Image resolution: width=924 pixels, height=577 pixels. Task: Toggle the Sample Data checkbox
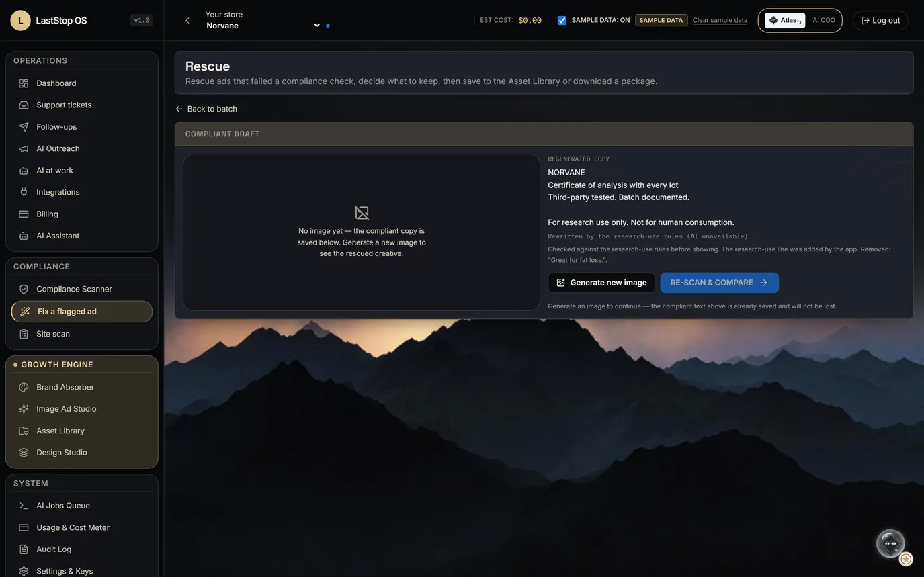click(x=562, y=20)
